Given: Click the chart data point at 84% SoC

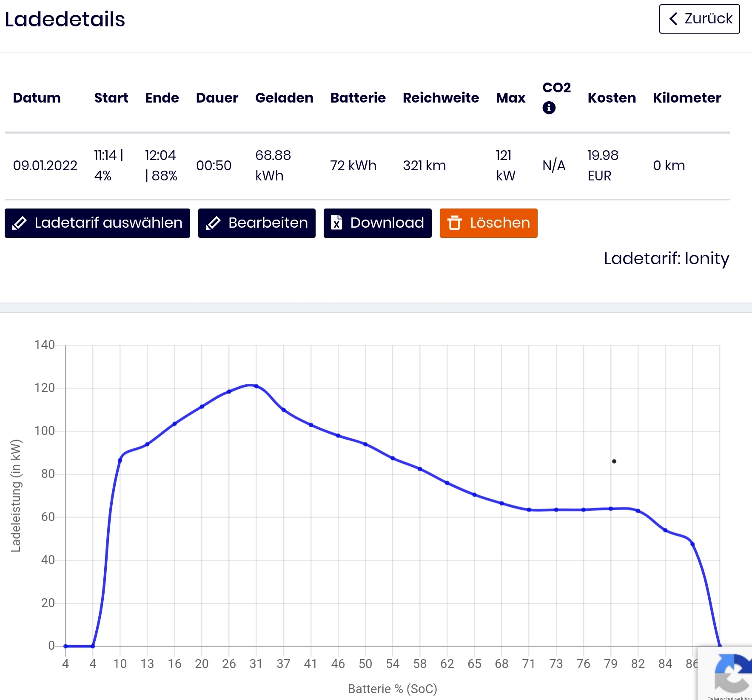Looking at the screenshot, I should click(665, 530).
